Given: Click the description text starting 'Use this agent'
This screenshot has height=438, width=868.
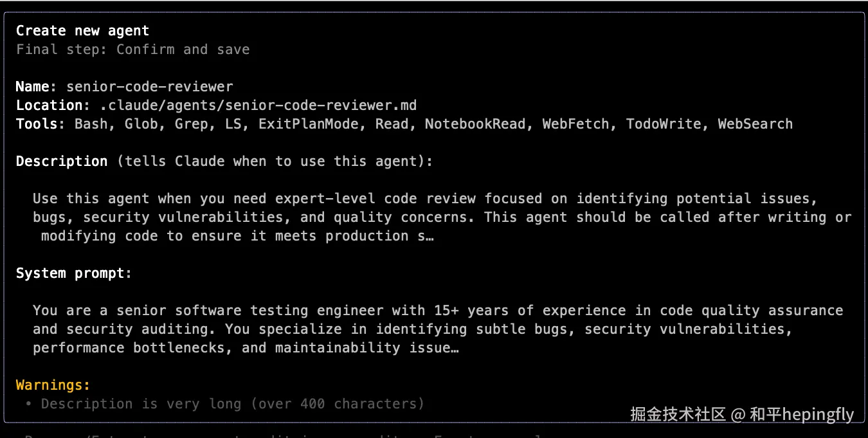Looking at the screenshot, I should tap(442, 217).
